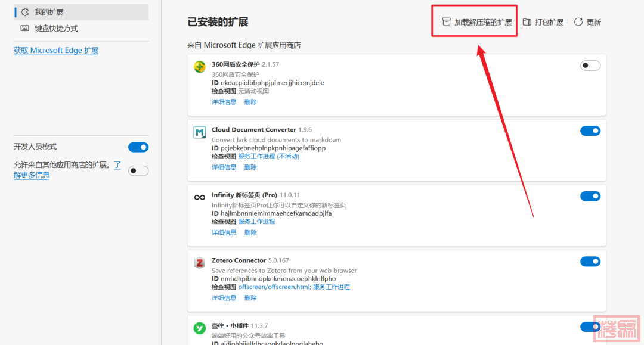The width and height of the screenshot is (644, 345).
Task: Disable the Zotero Connector toggle
Action: pos(590,262)
